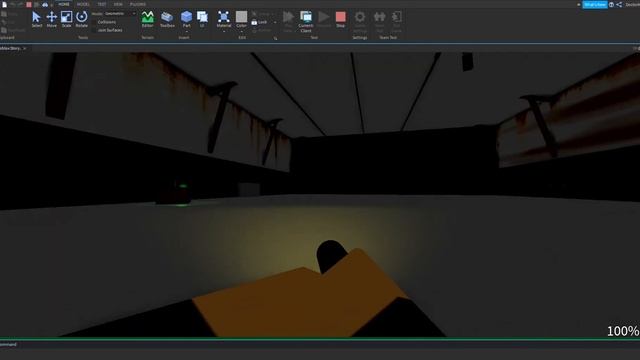The image size is (640, 360).
Task: Open the TEST ribbon tab
Action: (102, 4)
